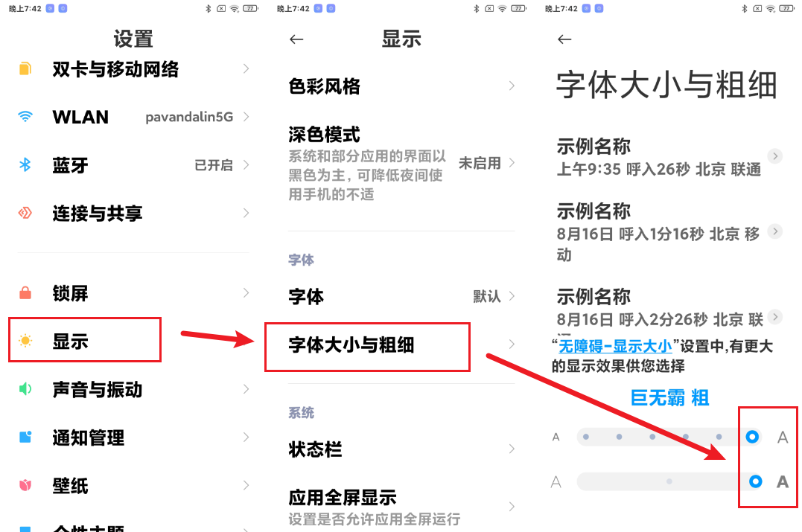Expand 深色模式 via its chevron
The width and height of the screenshot is (802, 532).
point(512,163)
